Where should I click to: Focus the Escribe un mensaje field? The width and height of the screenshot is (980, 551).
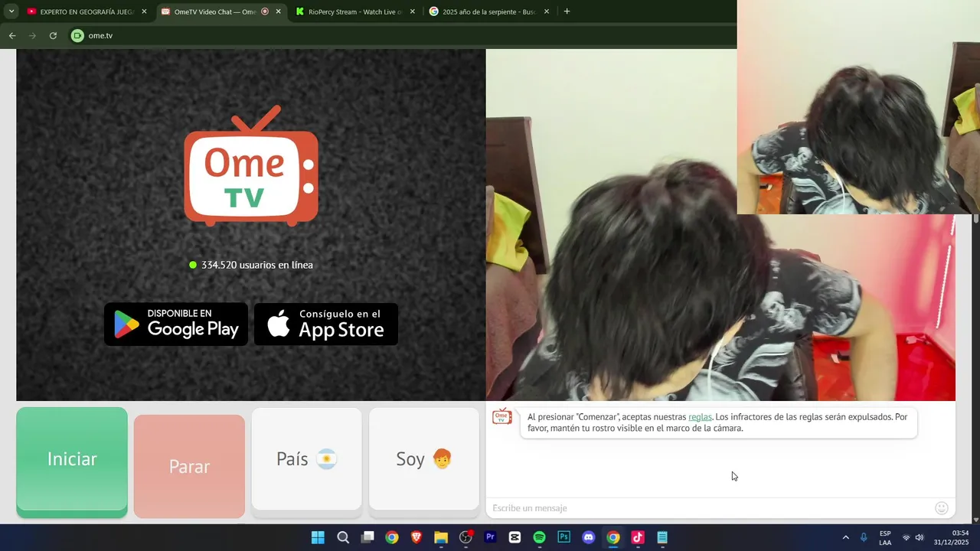(x=708, y=508)
